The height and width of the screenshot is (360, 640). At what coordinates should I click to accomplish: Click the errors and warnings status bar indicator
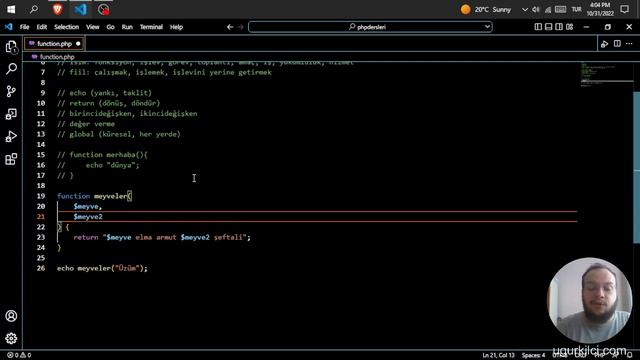[19, 355]
